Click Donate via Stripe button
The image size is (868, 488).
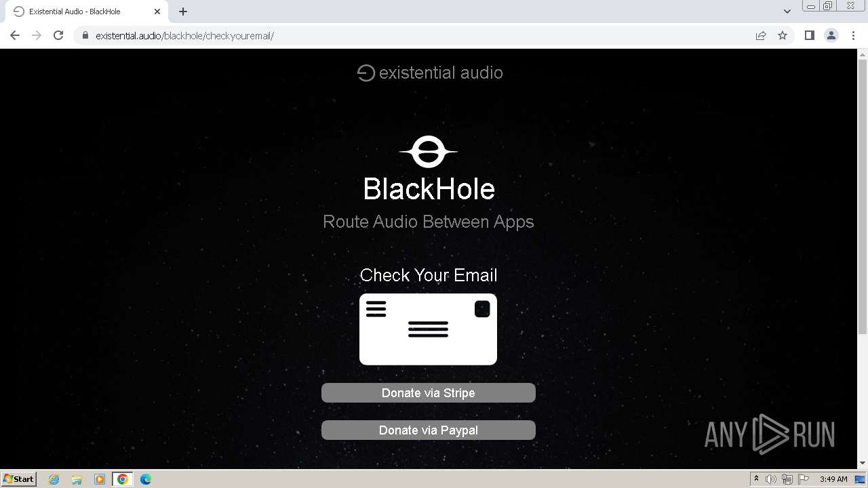tap(429, 393)
